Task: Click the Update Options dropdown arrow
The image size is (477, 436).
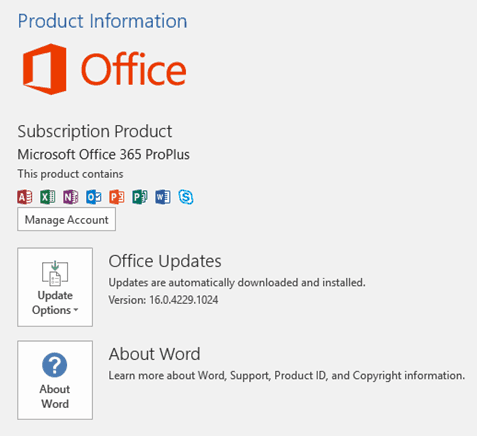Action: (x=76, y=310)
